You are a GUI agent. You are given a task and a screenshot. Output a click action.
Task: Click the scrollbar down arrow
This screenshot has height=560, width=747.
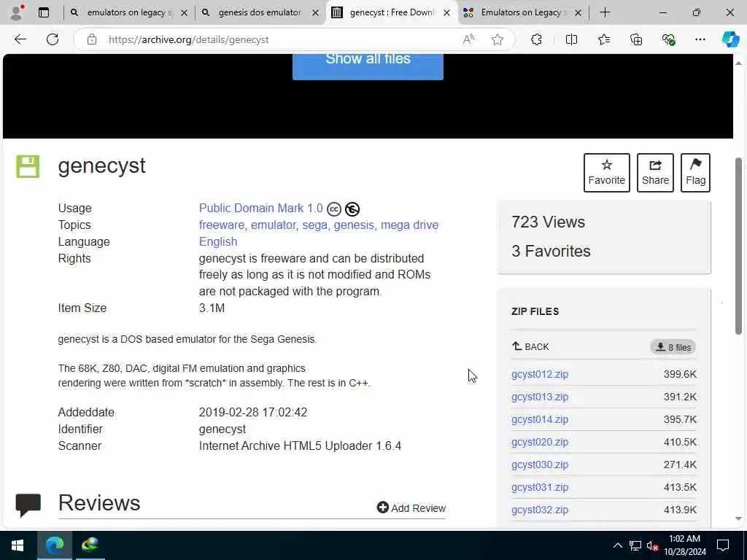coord(738,518)
